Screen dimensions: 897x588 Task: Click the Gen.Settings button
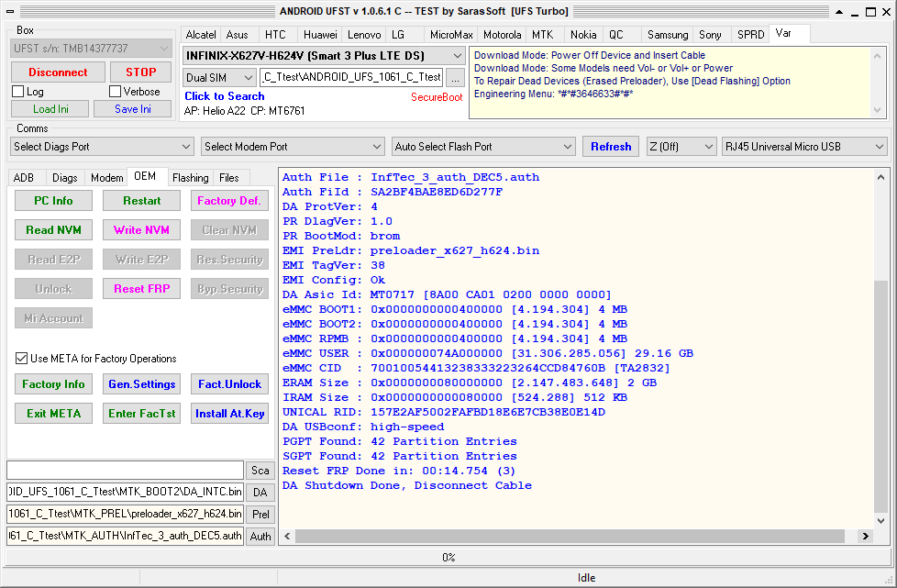point(141,384)
